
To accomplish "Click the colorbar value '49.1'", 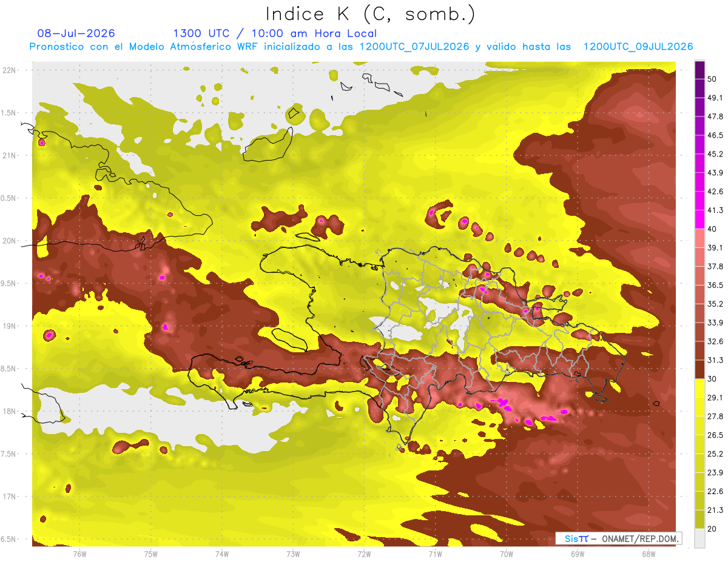I will click(x=715, y=98).
